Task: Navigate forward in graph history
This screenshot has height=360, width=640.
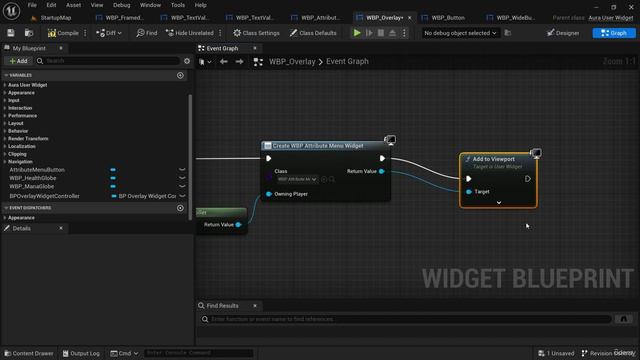Action: (x=240, y=62)
